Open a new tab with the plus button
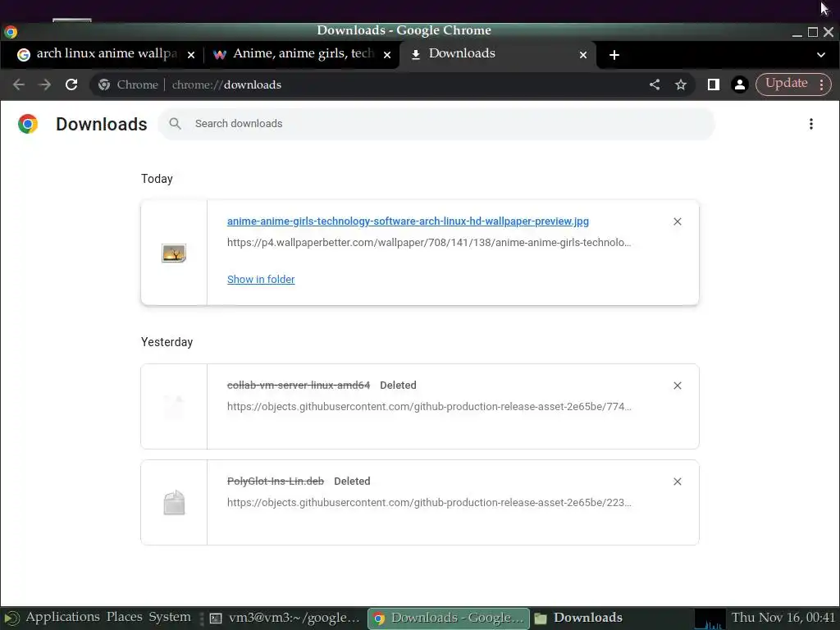The height and width of the screenshot is (630, 840). (x=614, y=55)
